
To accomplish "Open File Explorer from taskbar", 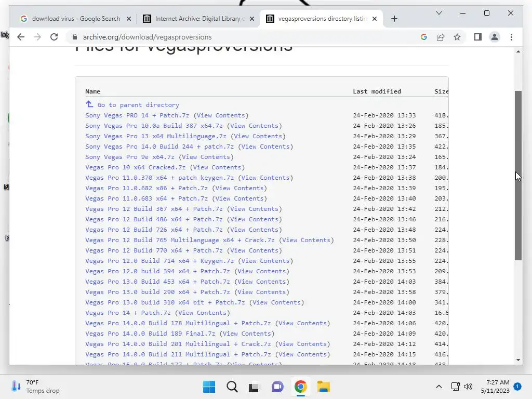I will click(x=323, y=387).
